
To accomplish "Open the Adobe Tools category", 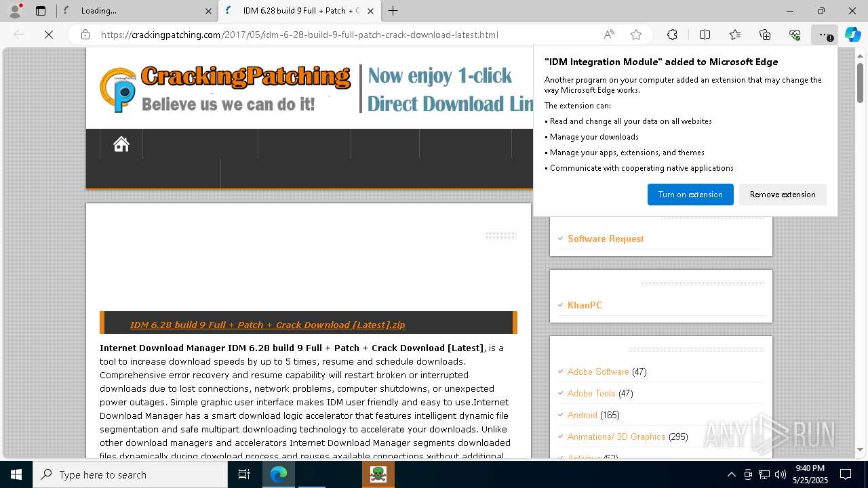I will tap(591, 393).
